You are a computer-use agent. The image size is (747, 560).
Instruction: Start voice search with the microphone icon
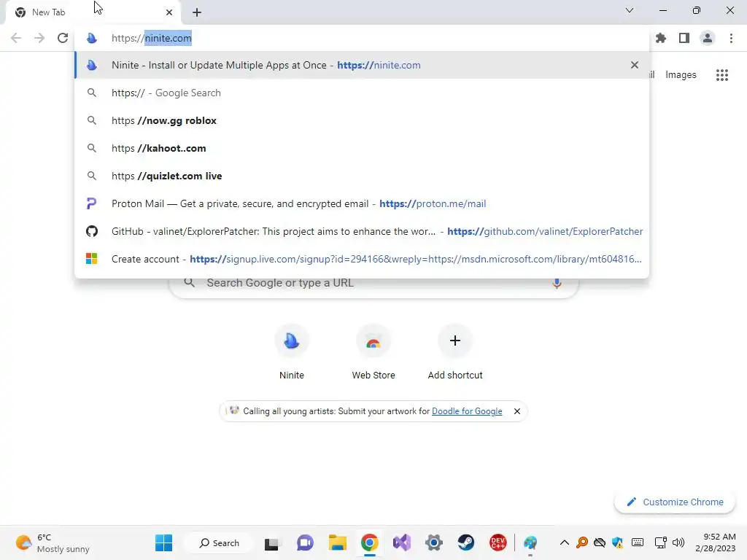557,283
